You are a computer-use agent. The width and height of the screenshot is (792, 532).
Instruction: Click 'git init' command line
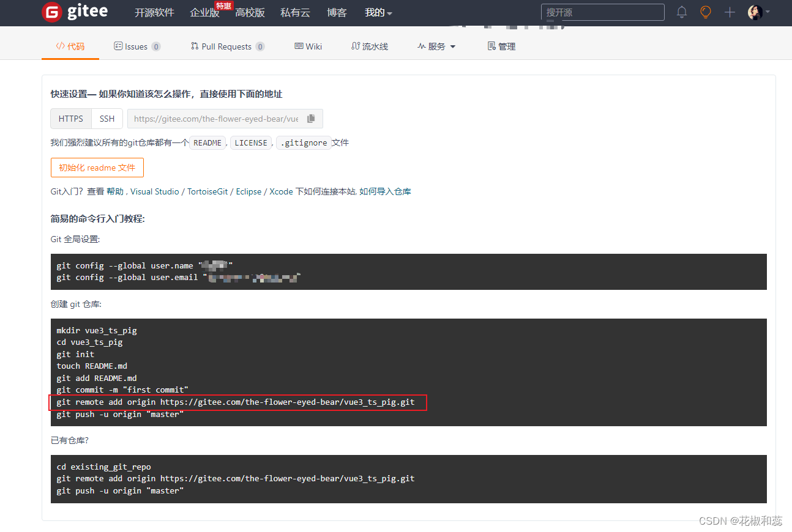[75, 354]
